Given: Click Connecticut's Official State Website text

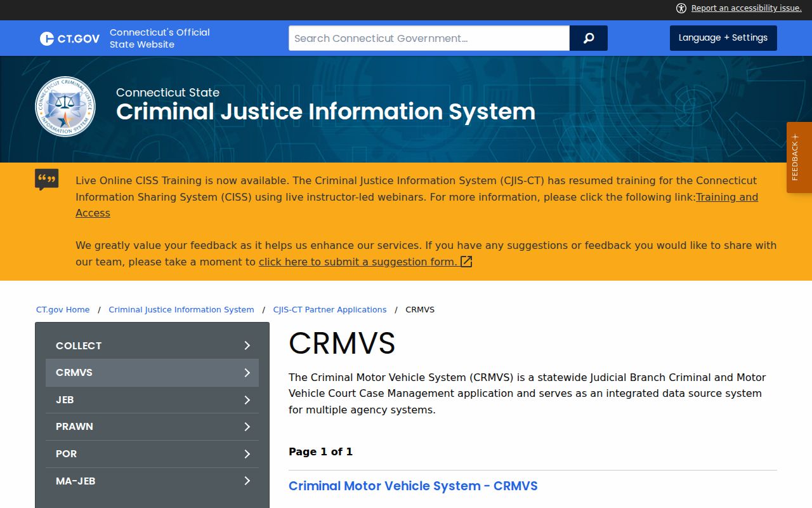Looking at the screenshot, I should (160, 38).
